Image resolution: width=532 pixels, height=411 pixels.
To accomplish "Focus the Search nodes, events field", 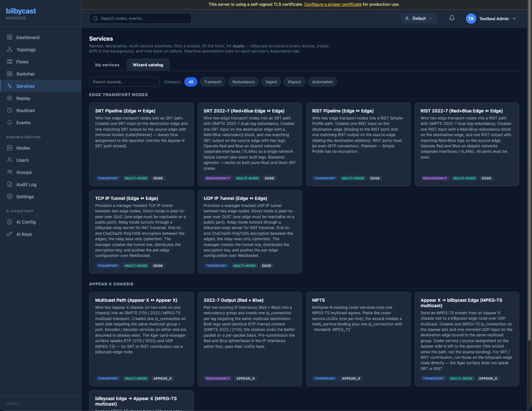I will coord(140,19).
